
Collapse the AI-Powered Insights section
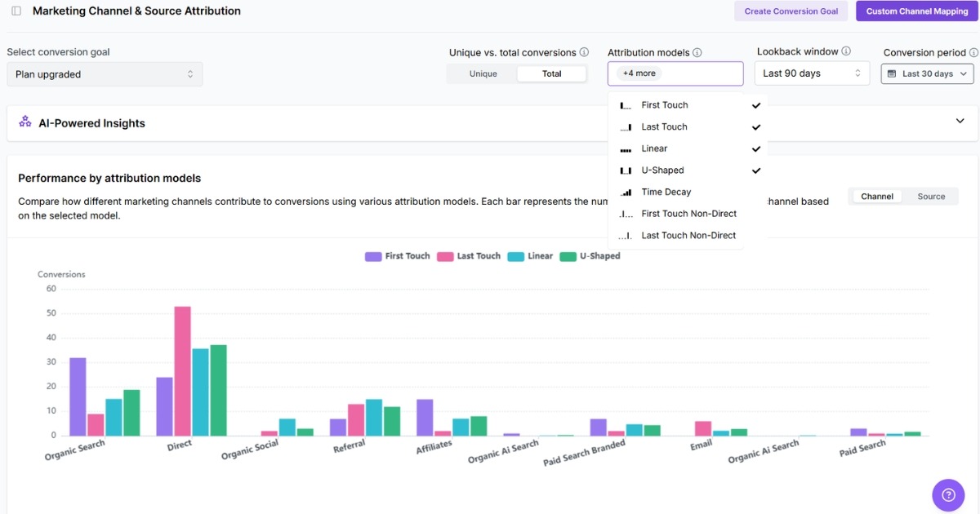960,120
